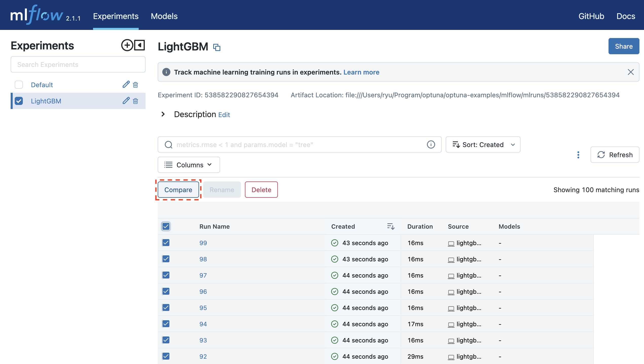
Task: Open the three-dot more options menu
Action: click(578, 155)
